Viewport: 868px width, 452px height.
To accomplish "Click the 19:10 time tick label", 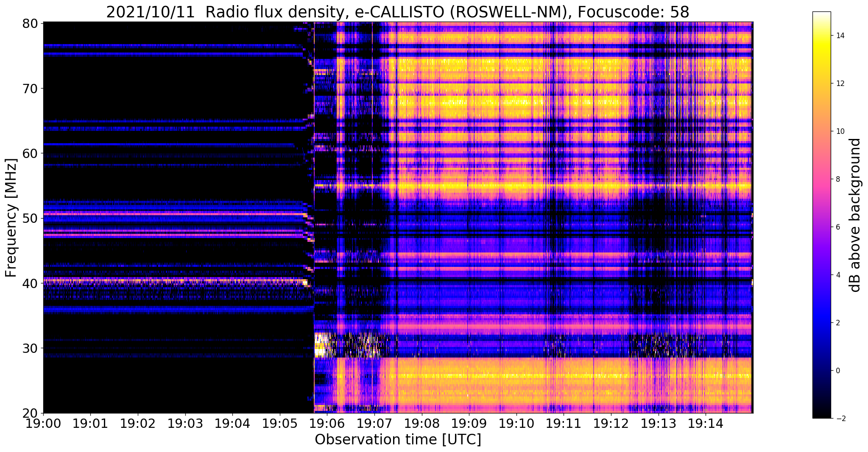I will point(516,424).
